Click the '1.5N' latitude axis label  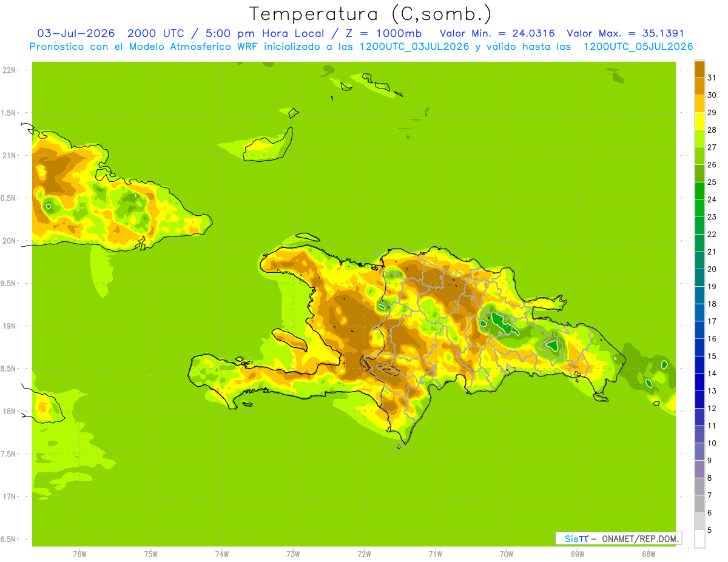point(9,113)
